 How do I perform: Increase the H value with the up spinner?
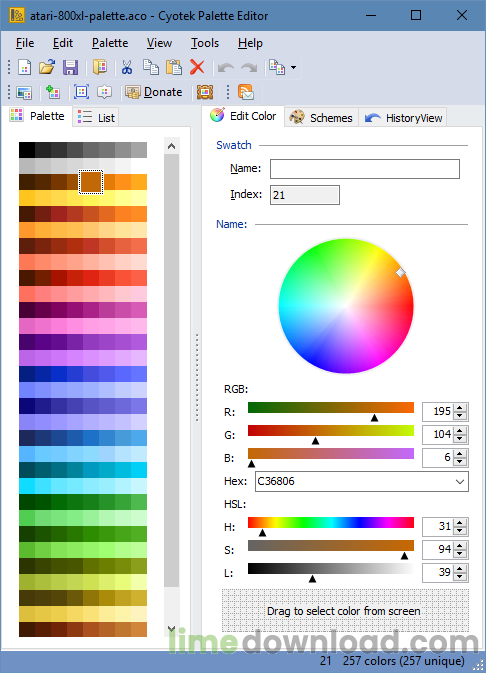click(x=460, y=523)
